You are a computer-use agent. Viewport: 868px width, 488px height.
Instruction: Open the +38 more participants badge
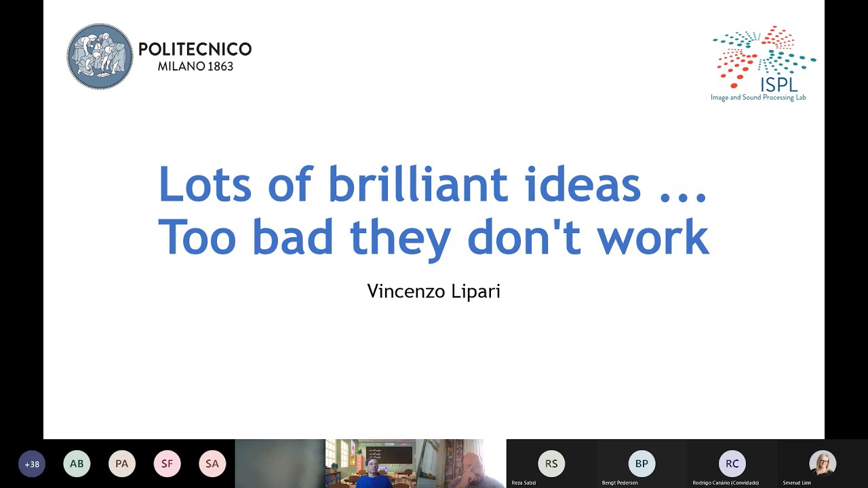pos(32,464)
